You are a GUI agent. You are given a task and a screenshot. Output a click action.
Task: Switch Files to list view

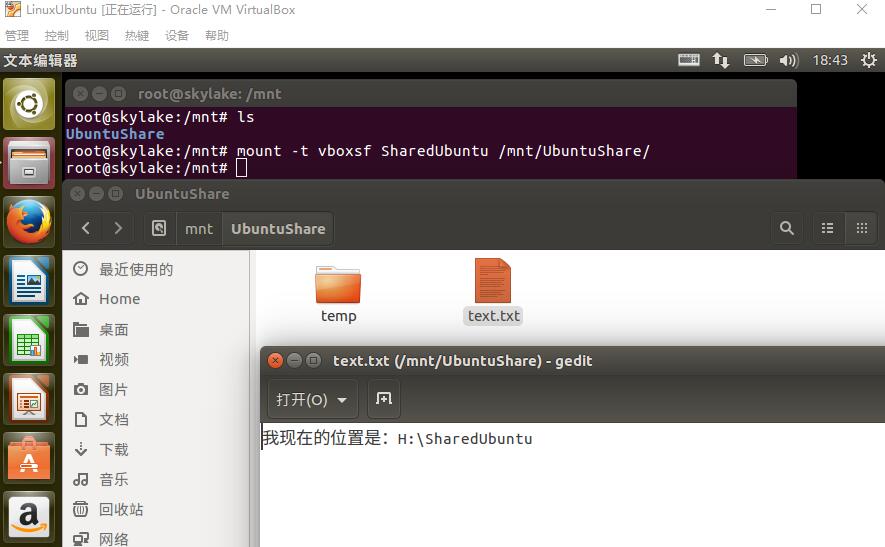[x=827, y=228]
